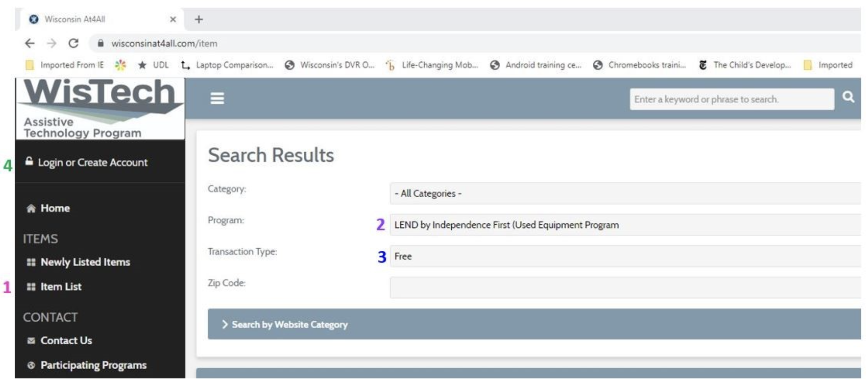The width and height of the screenshot is (868, 379).
Task: Click the browser forward arrow
Action: tap(52, 43)
